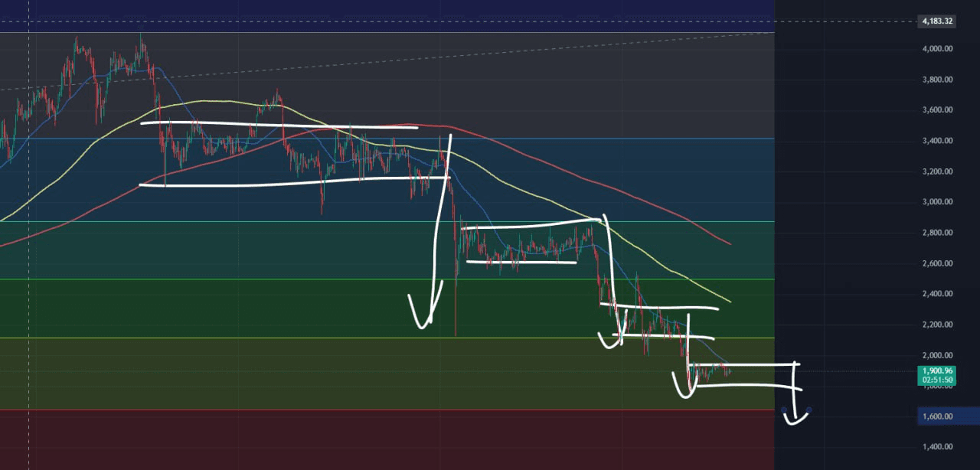
Task: Click the right anchor dot of the brush arrow
Action: 809,410
